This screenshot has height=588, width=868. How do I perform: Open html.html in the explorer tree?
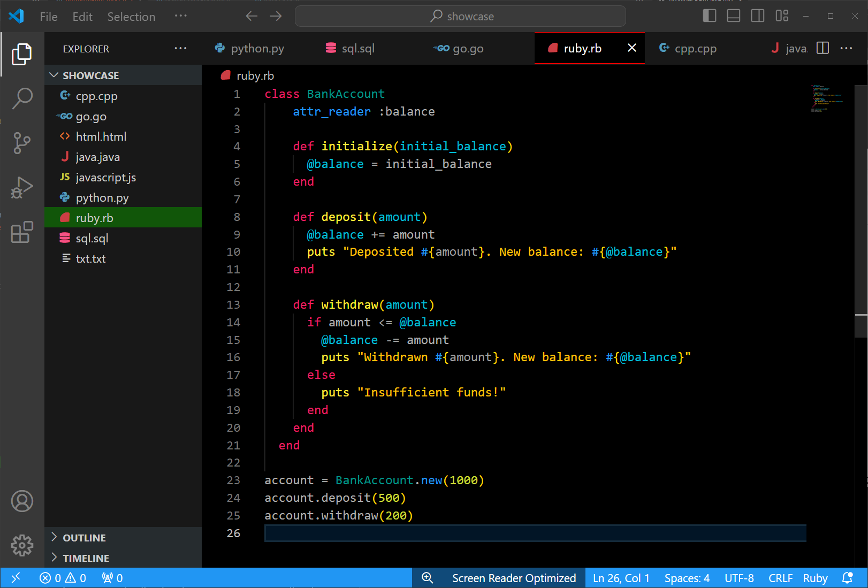point(123,136)
